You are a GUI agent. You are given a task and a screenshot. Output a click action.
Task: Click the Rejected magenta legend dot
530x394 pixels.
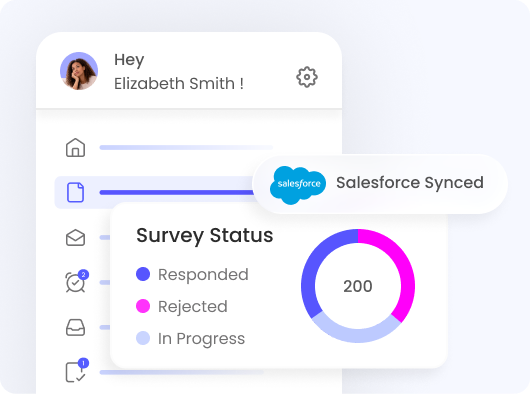tap(143, 306)
